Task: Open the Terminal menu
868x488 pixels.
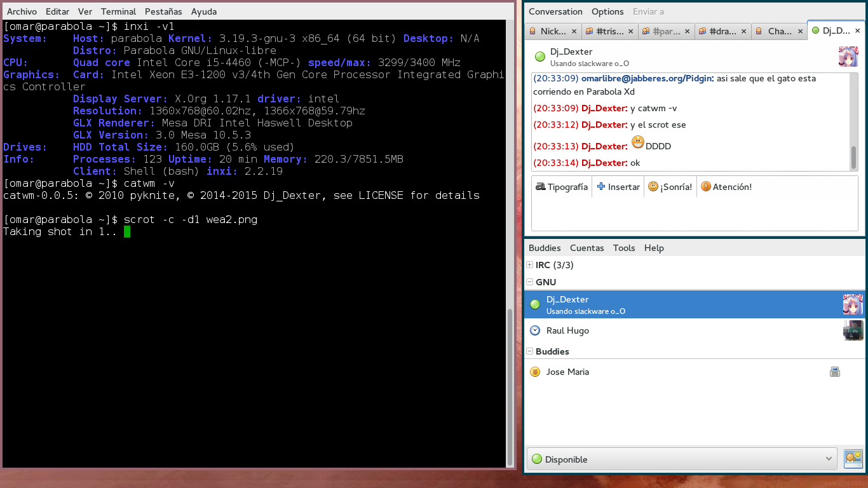Action: pos(119,11)
